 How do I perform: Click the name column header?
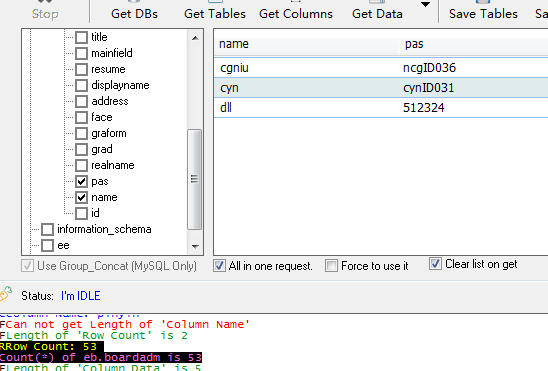[x=306, y=44]
